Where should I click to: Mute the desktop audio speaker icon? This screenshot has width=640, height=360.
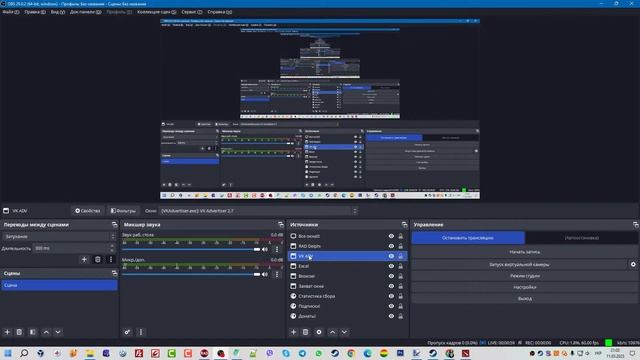(x=265, y=249)
